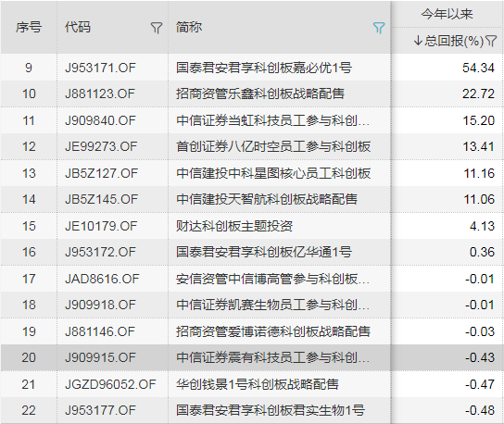Select code JAD8616.OF
504x424 pixels.
click(102, 279)
